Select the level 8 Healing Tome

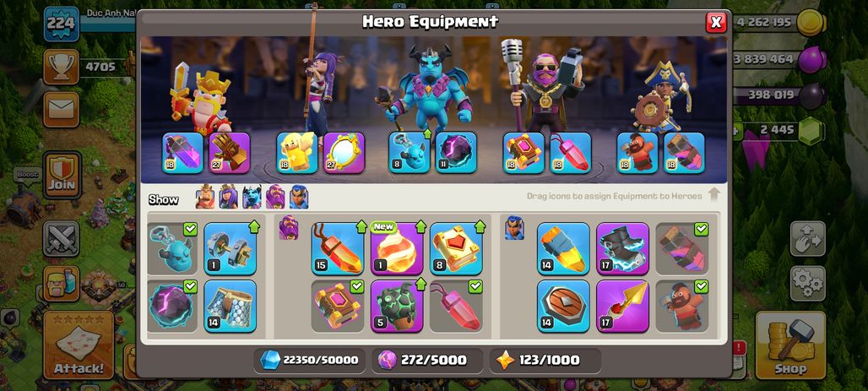click(x=456, y=248)
